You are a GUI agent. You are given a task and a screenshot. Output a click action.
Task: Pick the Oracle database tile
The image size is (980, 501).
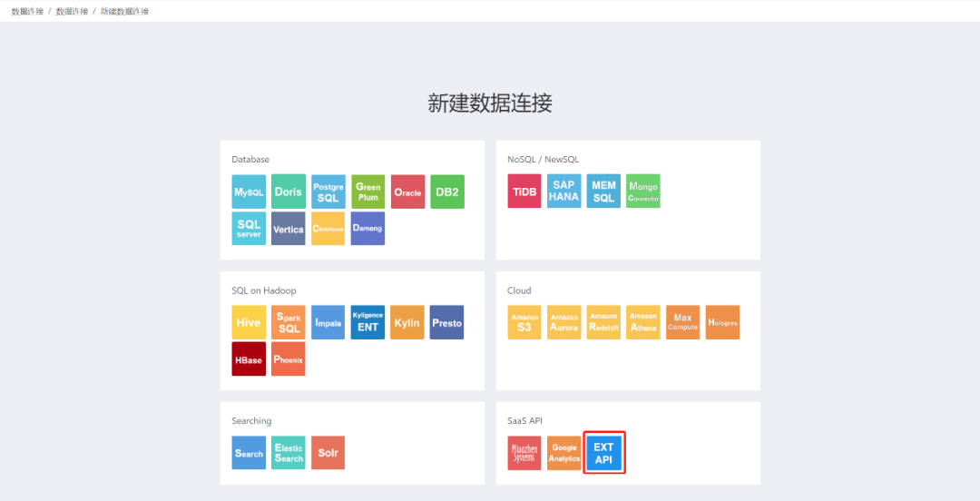[407, 192]
